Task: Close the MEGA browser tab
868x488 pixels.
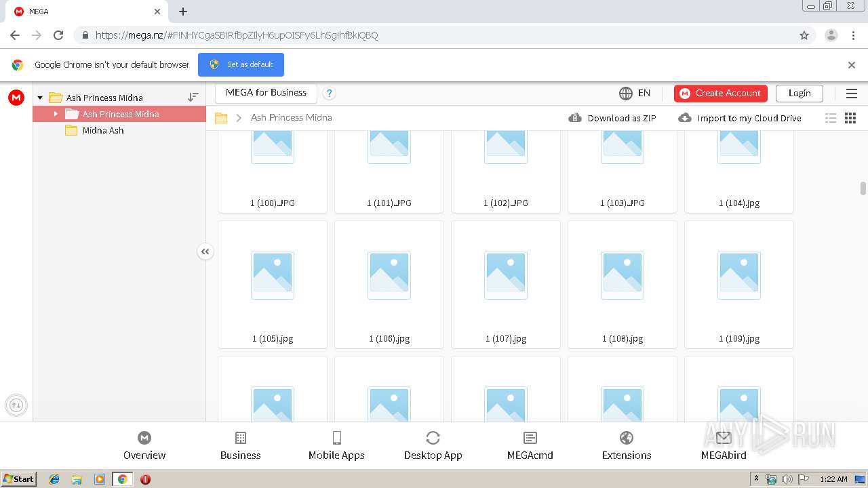Action: [157, 12]
